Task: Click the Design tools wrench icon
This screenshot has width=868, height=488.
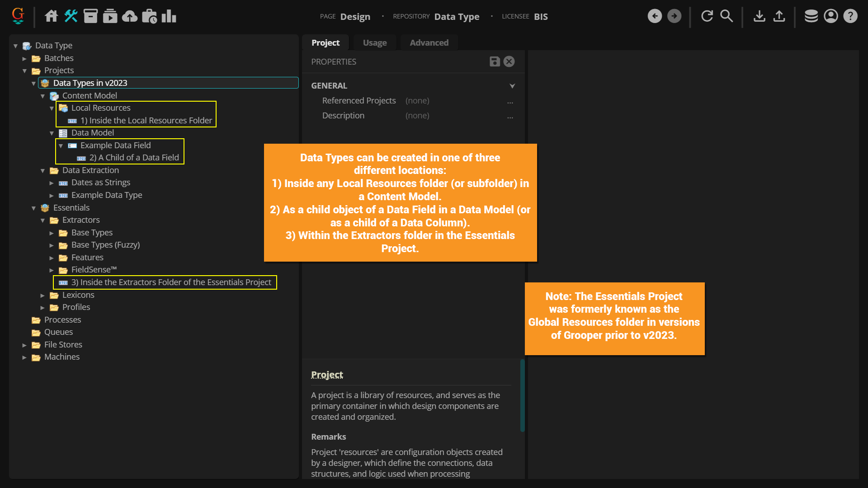Action: tap(71, 16)
